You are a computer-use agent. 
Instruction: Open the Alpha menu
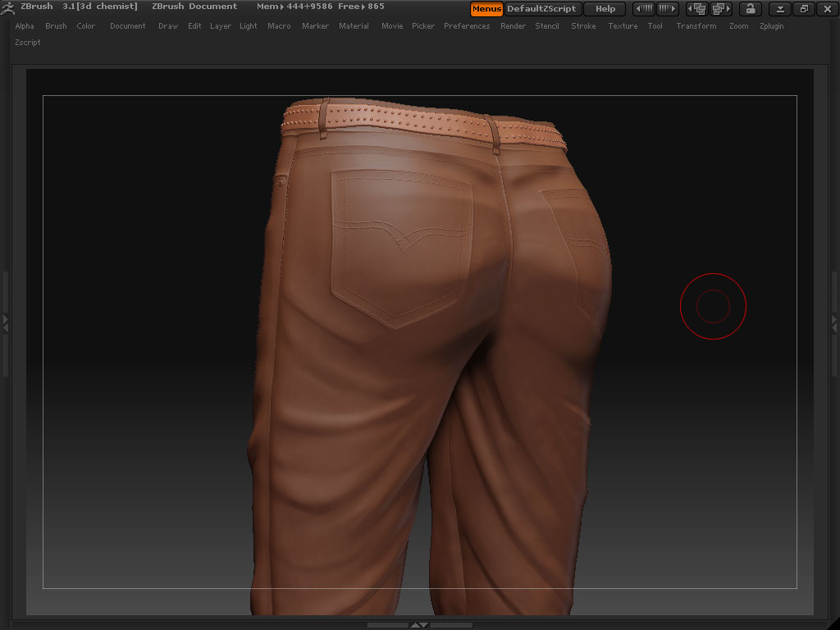point(25,25)
